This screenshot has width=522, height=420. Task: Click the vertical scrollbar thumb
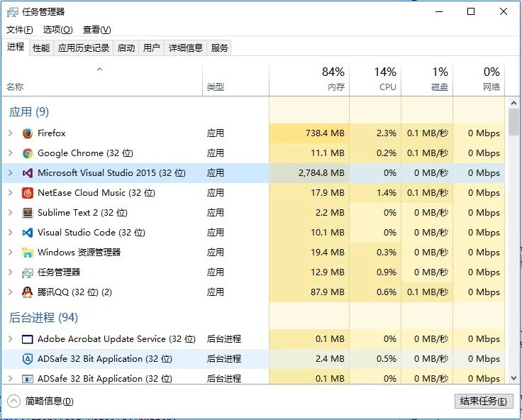[513, 122]
